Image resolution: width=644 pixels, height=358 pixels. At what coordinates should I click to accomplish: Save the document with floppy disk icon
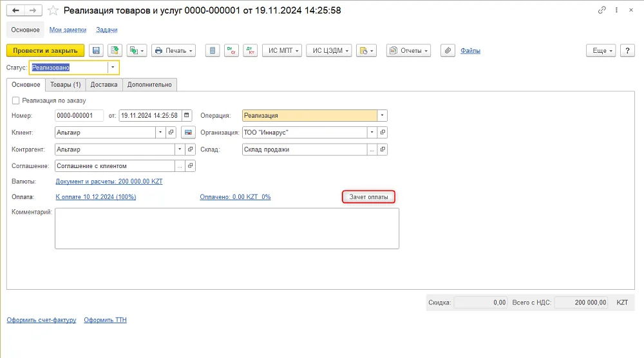[96, 50]
